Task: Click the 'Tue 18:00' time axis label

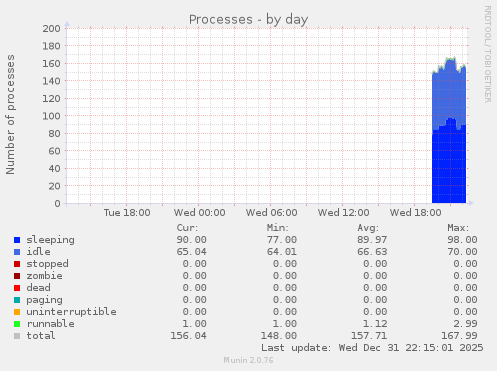Action: [127, 213]
